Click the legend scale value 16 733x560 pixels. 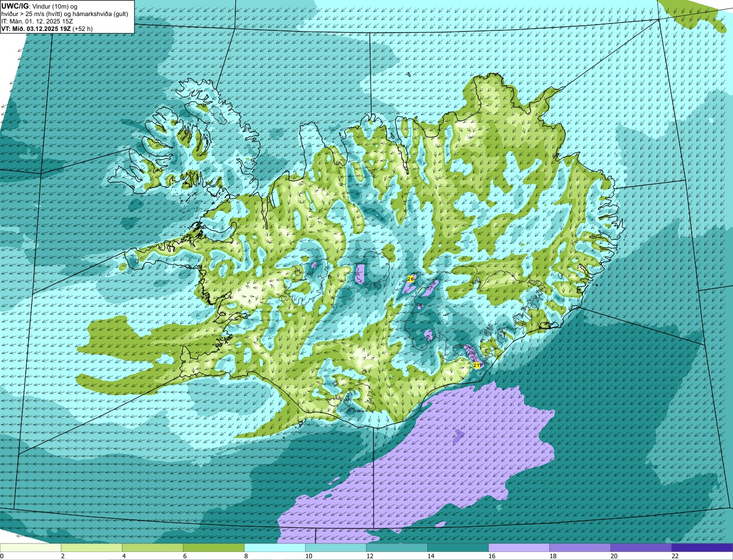[492, 556]
